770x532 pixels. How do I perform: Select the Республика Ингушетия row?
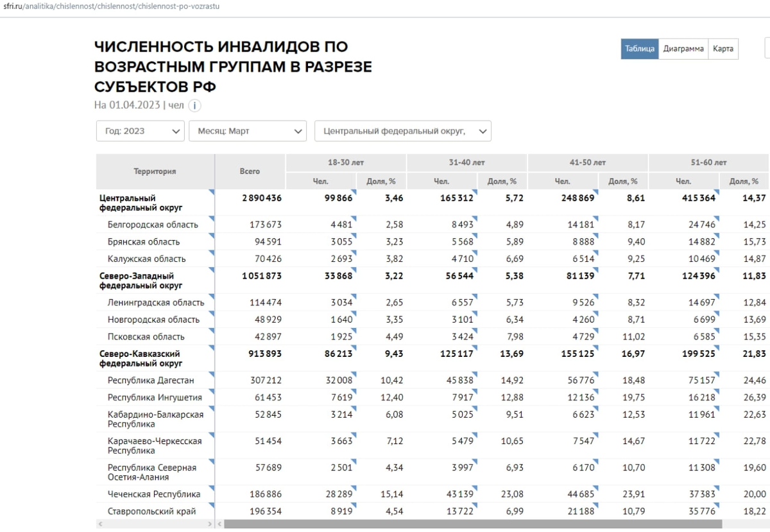click(x=433, y=397)
